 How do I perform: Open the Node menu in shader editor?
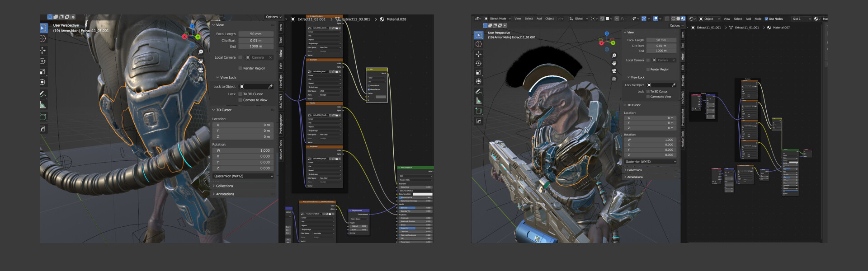pyautogui.click(x=758, y=19)
